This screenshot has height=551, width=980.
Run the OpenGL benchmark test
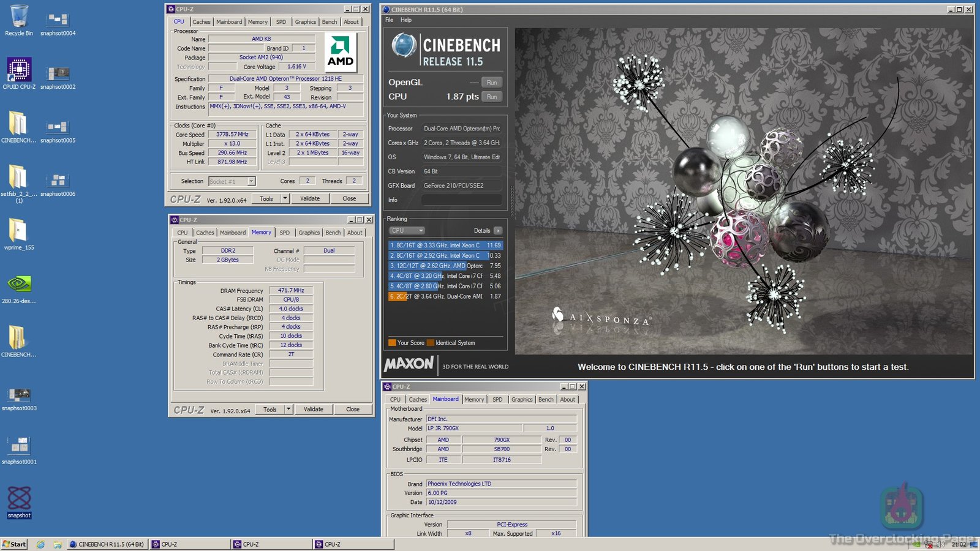coord(492,83)
